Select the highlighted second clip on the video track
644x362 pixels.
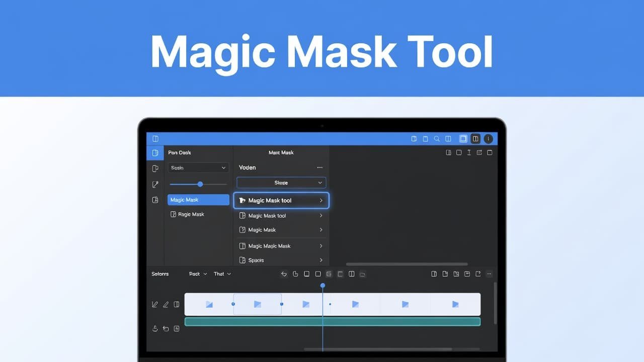click(x=257, y=304)
